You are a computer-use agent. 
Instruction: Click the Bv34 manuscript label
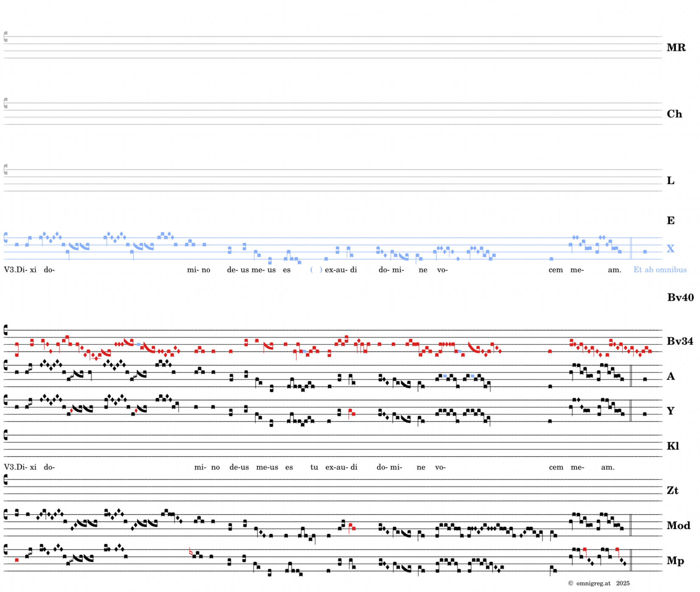(680, 341)
